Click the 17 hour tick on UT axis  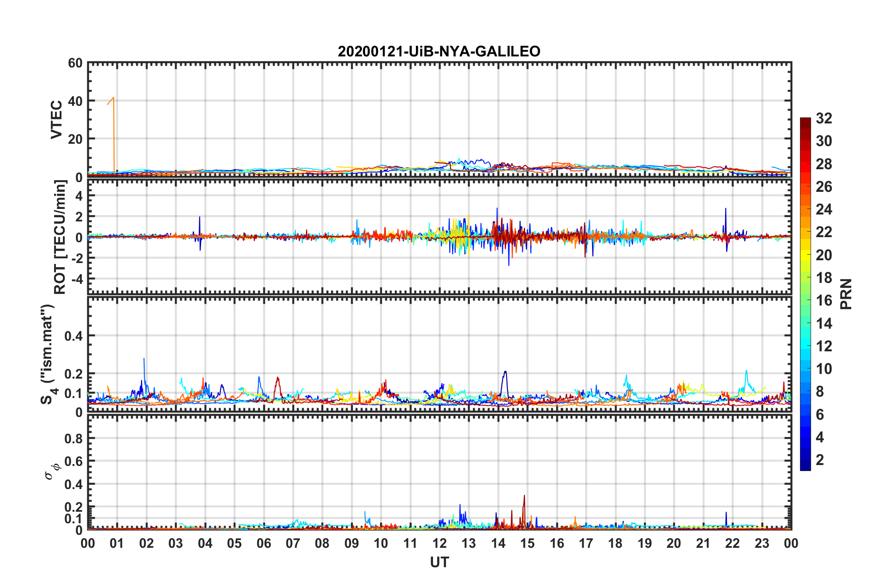pyautogui.click(x=586, y=543)
